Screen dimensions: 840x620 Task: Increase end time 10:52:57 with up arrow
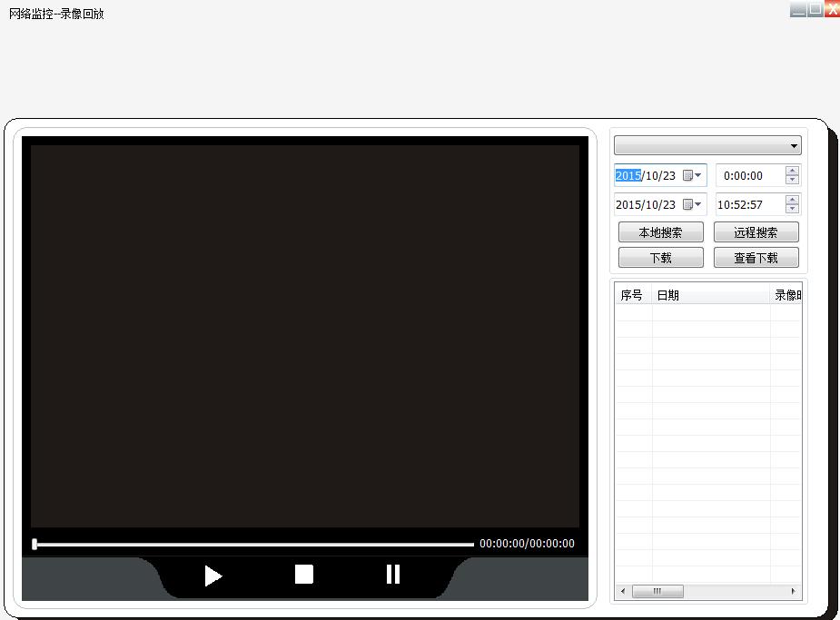pos(792,200)
